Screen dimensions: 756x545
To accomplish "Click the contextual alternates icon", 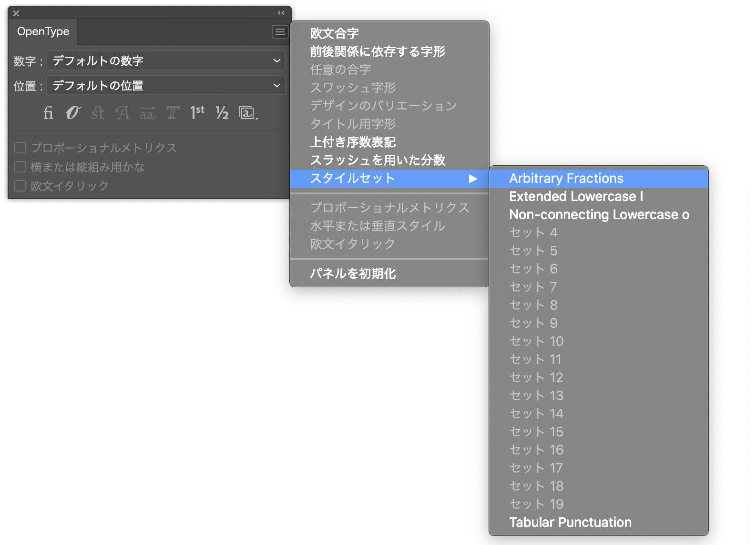I will point(73,113).
